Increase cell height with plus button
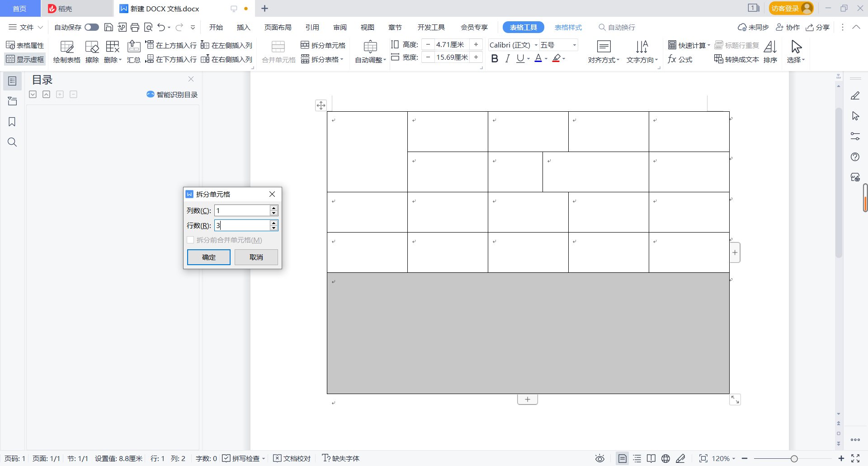 [476, 44]
